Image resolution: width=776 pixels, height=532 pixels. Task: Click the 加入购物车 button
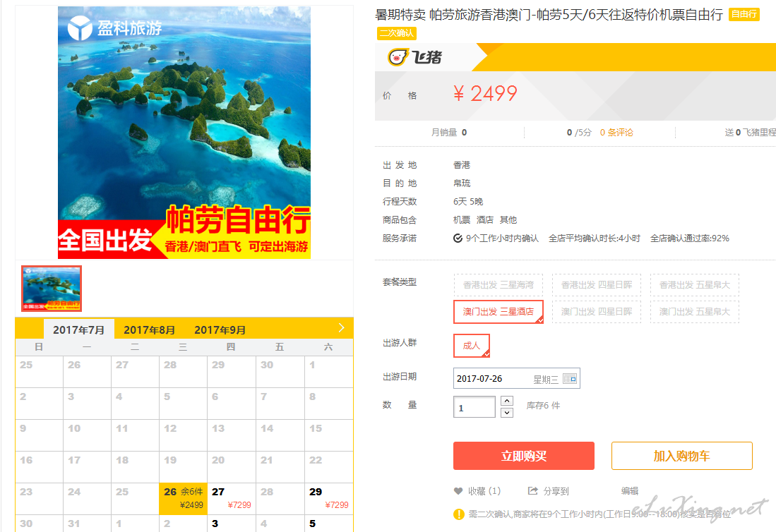pyautogui.click(x=682, y=456)
